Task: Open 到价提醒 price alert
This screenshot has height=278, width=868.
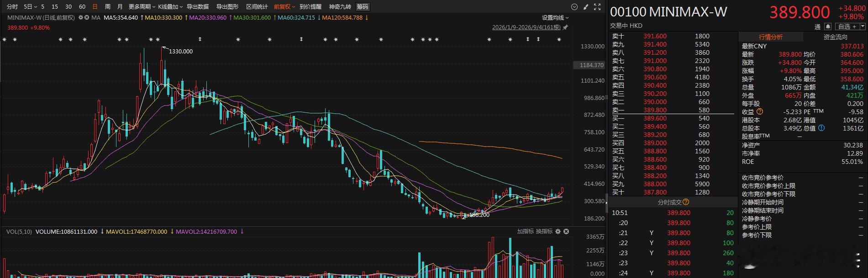Action: pyautogui.click(x=310, y=7)
